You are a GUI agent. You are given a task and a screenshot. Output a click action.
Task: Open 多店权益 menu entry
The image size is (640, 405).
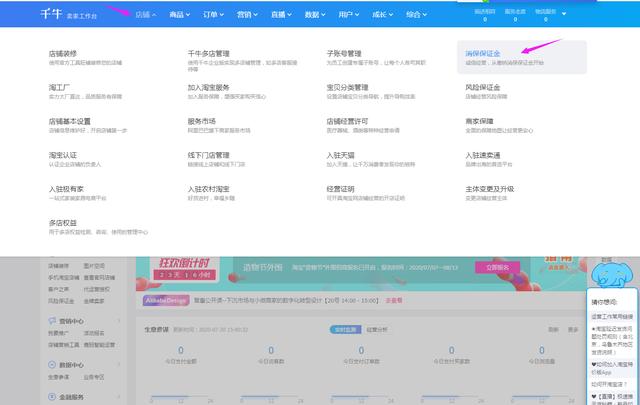63,223
